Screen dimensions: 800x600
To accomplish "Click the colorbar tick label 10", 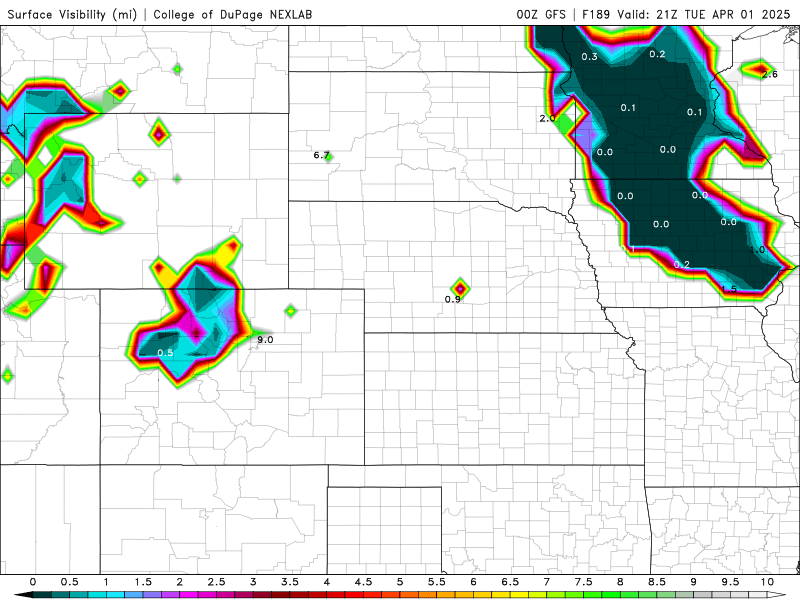I will [x=767, y=582].
